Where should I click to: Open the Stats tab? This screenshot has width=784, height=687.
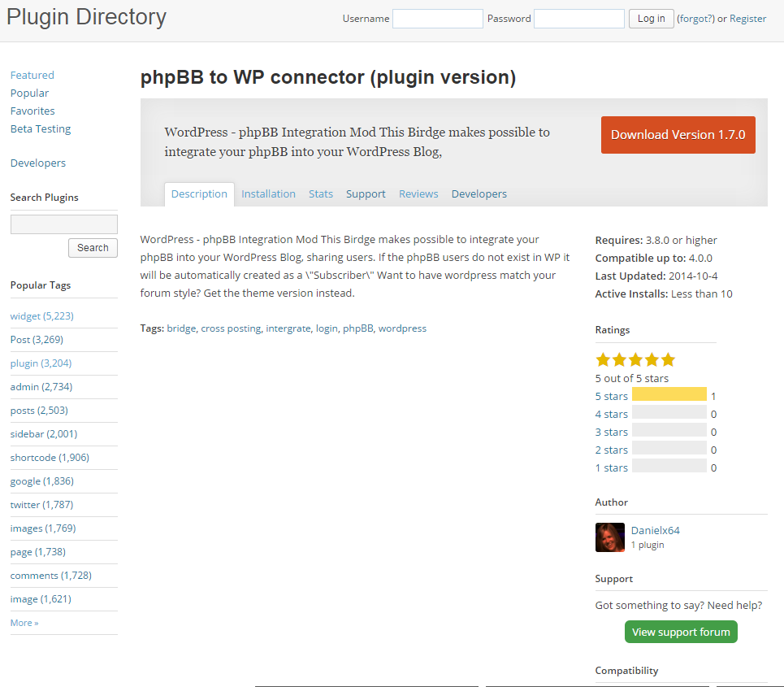(320, 194)
